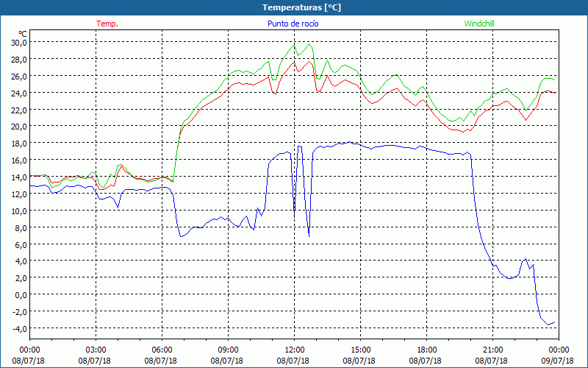
Task: Click the 16,0 y-axis value
Action: coord(19,160)
